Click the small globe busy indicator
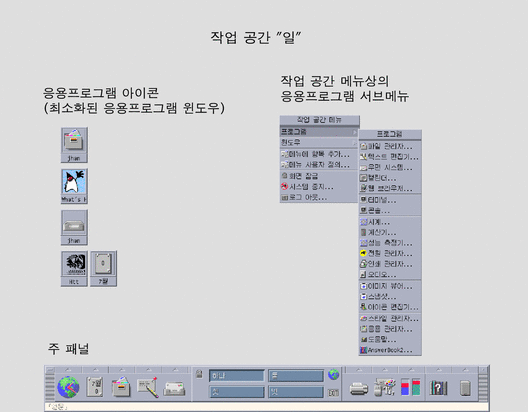The width and height of the screenshot is (528, 412). tap(333, 374)
